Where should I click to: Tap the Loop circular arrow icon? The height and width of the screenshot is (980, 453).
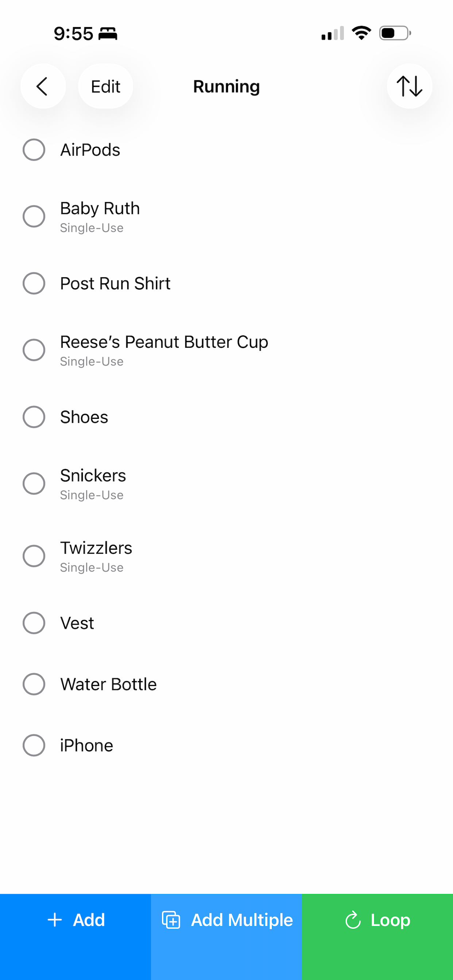click(x=353, y=920)
